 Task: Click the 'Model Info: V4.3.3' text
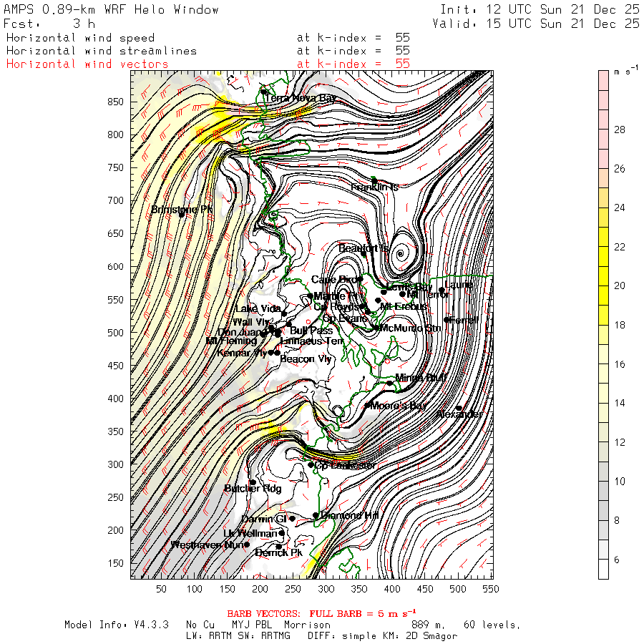click(117, 625)
